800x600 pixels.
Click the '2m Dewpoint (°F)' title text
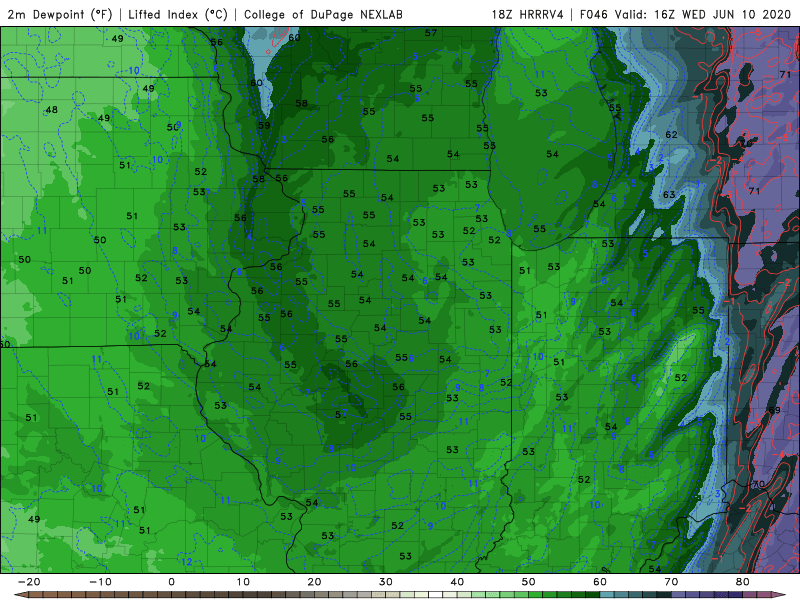pyautogui.click(x=60, y=14)
